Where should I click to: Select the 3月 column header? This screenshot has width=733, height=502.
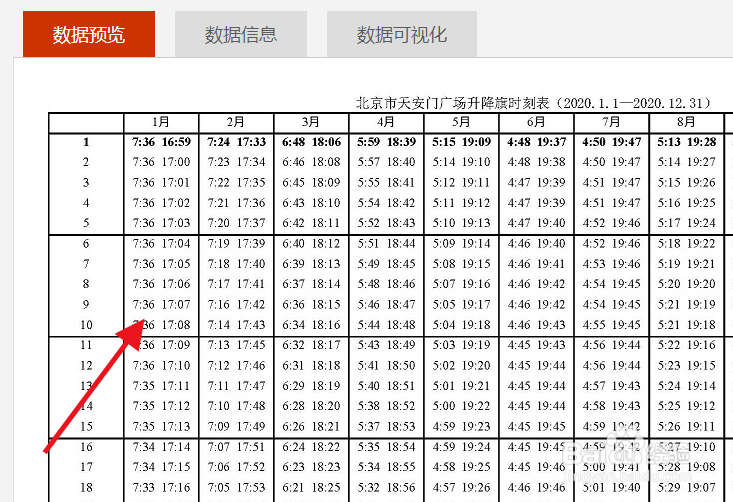(311, 122)
